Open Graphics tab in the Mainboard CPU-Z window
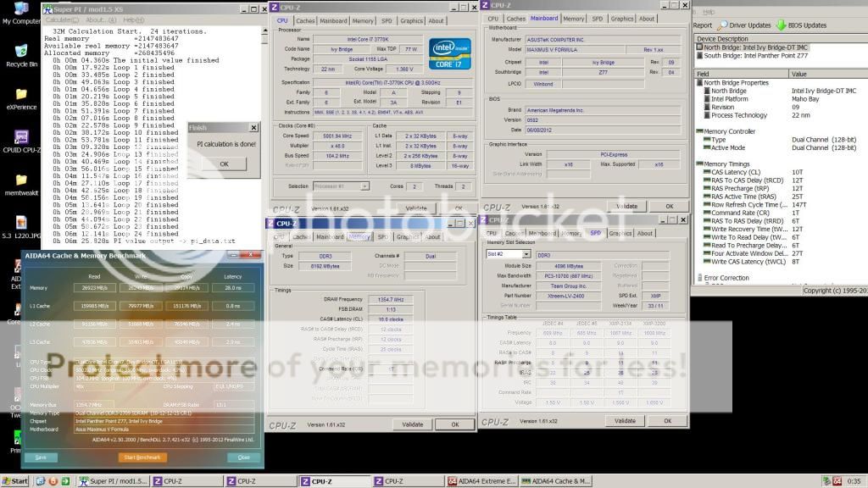 click(621, 19)
